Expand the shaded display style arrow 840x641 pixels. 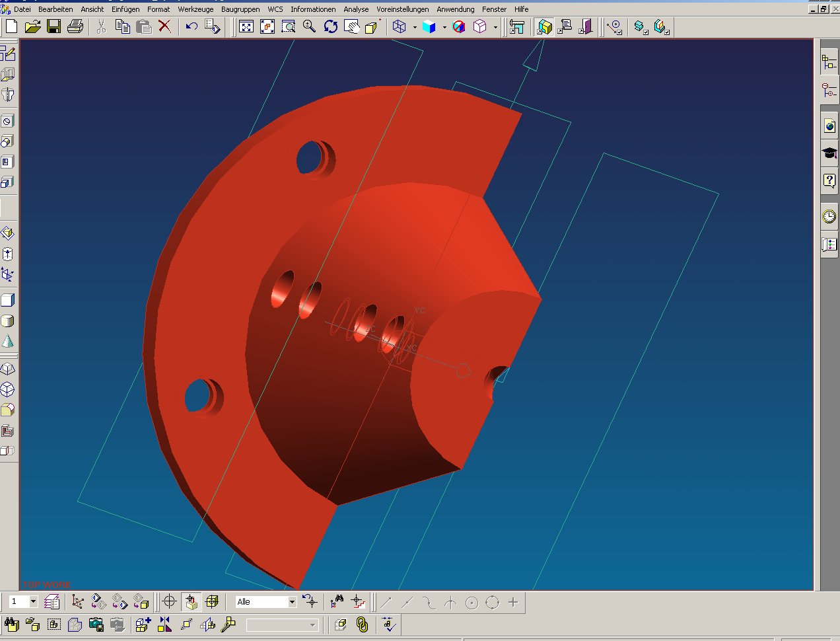point(444,27)
